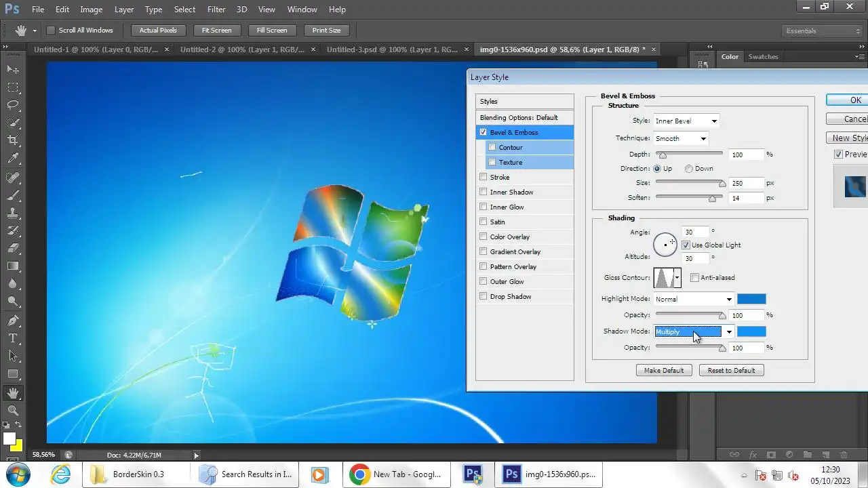The image size is (868, 488).
Task: Select the Rectangular Marquee tool
Action: click(x=13, y=87)
